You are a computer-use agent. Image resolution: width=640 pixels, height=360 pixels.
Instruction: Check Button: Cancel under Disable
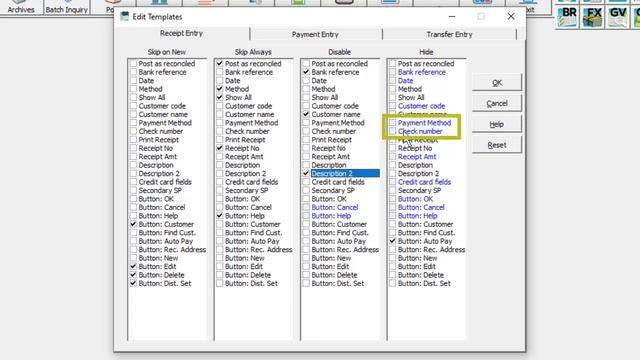306,207
